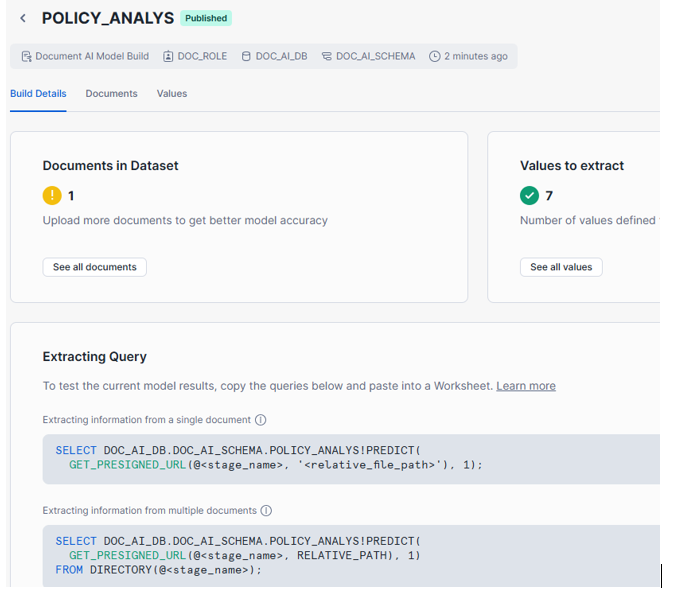
Task: Click the Published status badge
Action: point(206,18)
